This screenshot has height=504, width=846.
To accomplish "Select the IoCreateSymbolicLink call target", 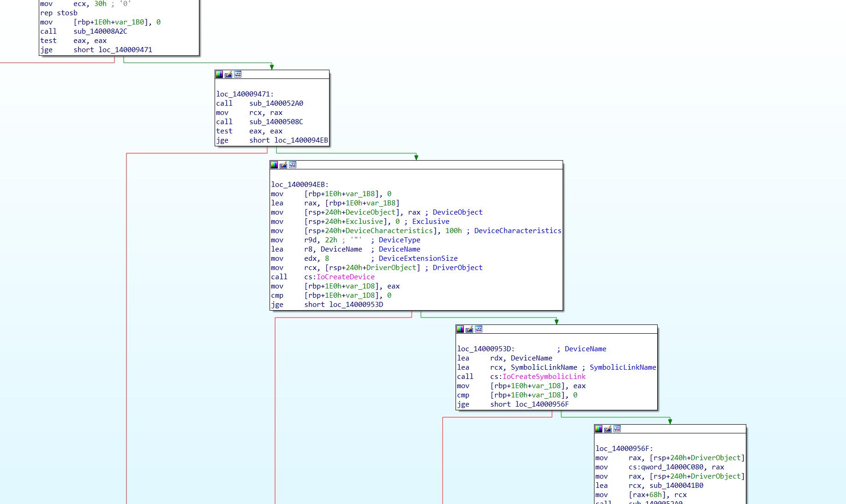I will tap(544, 377).
